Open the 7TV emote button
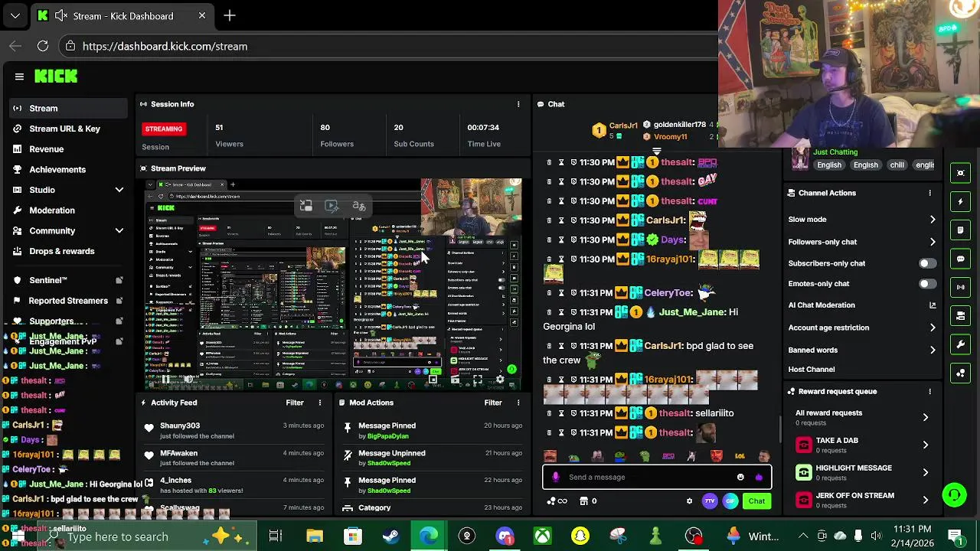The image size is (980, 551). (x=710, y=501)
